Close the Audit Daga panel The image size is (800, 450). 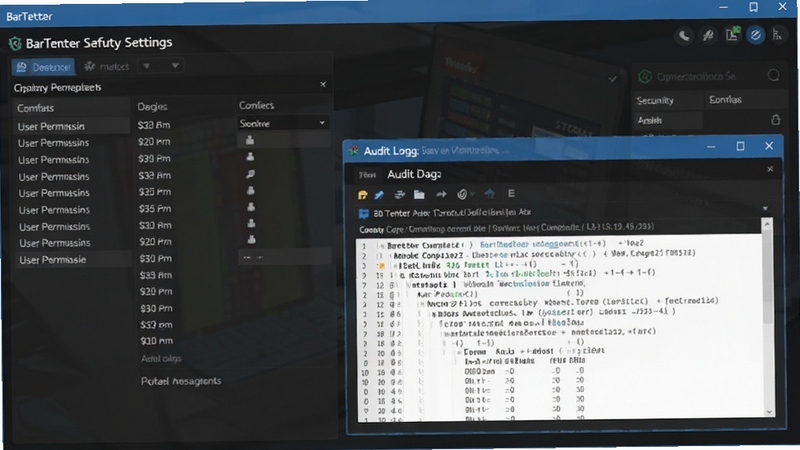770,169
